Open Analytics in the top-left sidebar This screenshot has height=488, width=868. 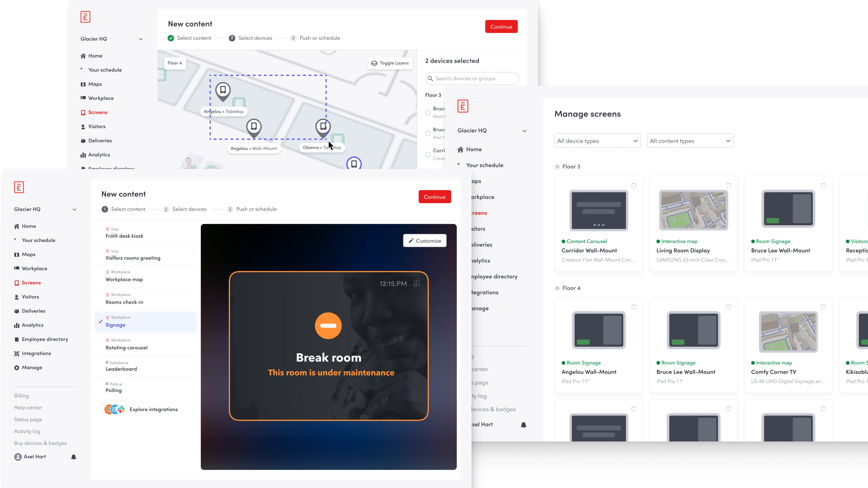[95, 155]
